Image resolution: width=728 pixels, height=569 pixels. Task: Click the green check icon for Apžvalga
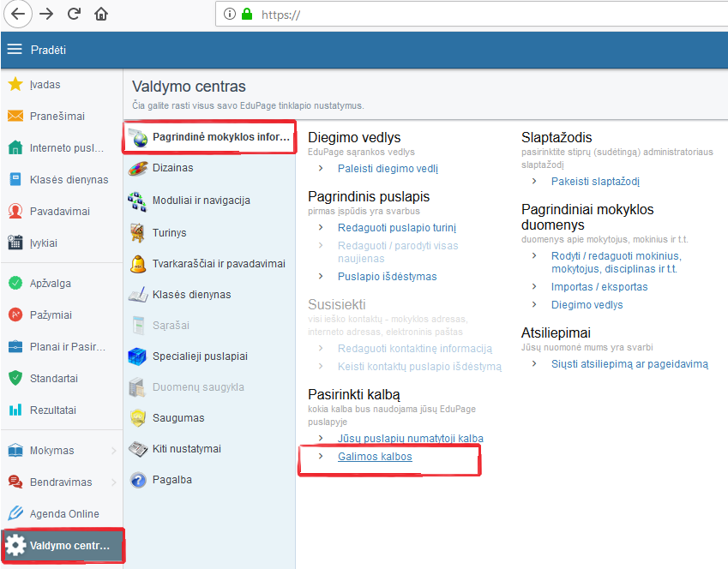click(15, 283)
